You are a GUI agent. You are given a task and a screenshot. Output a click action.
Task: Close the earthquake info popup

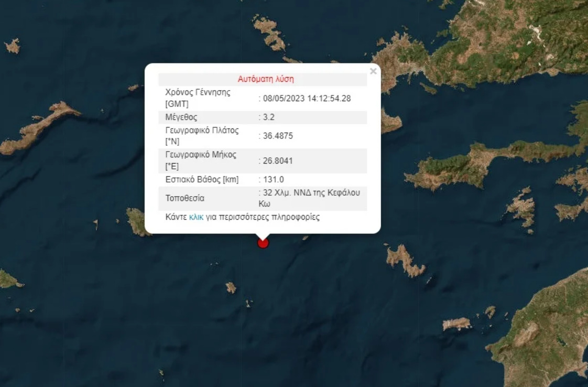point(373,71)
